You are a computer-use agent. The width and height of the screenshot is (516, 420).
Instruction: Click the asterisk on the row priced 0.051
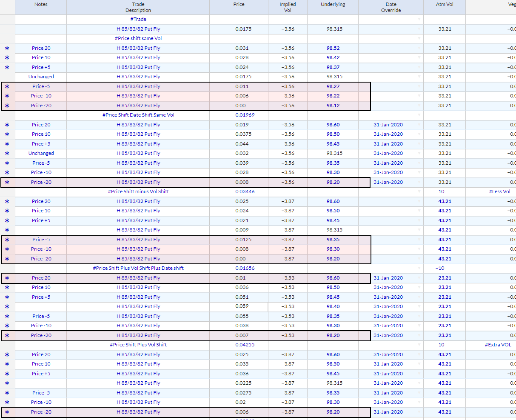(7, 297)
